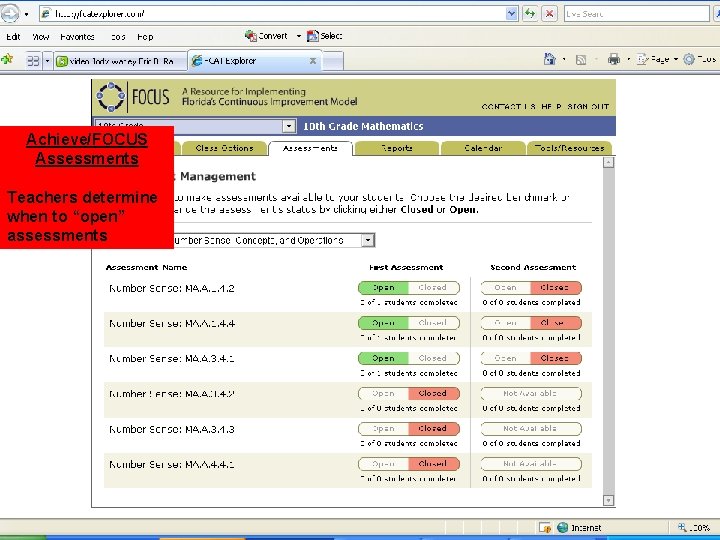Click the RSS feeds icon
The height and width of the screenshot is (540, 720).
pos(581,59)
